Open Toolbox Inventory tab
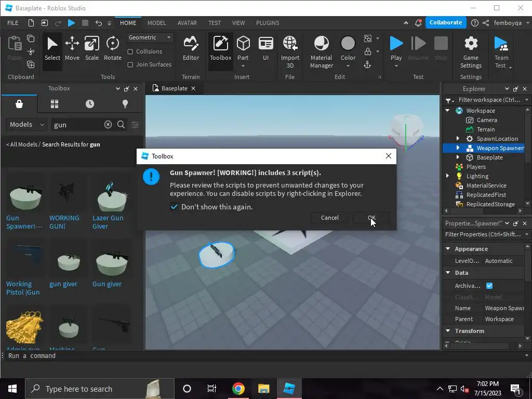Image resolution: width=532 pixels, height=399 pixels. (x=54, y=104)
